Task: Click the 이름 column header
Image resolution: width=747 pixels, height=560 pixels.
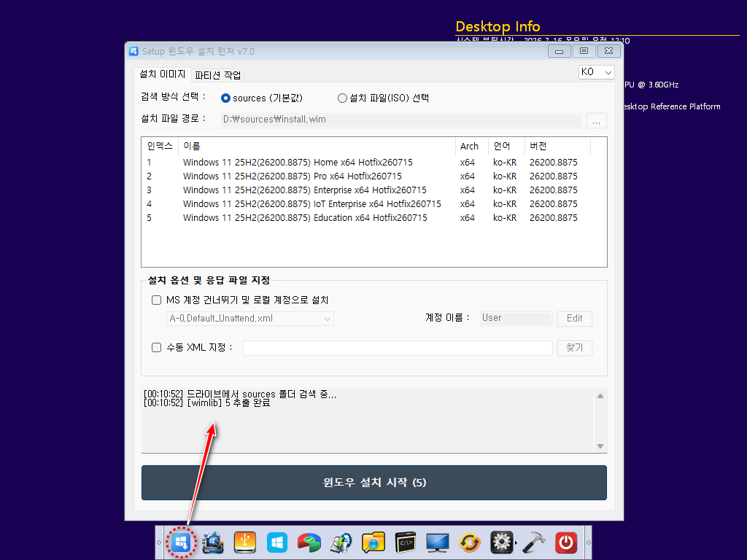Action: tap(317, 146)
